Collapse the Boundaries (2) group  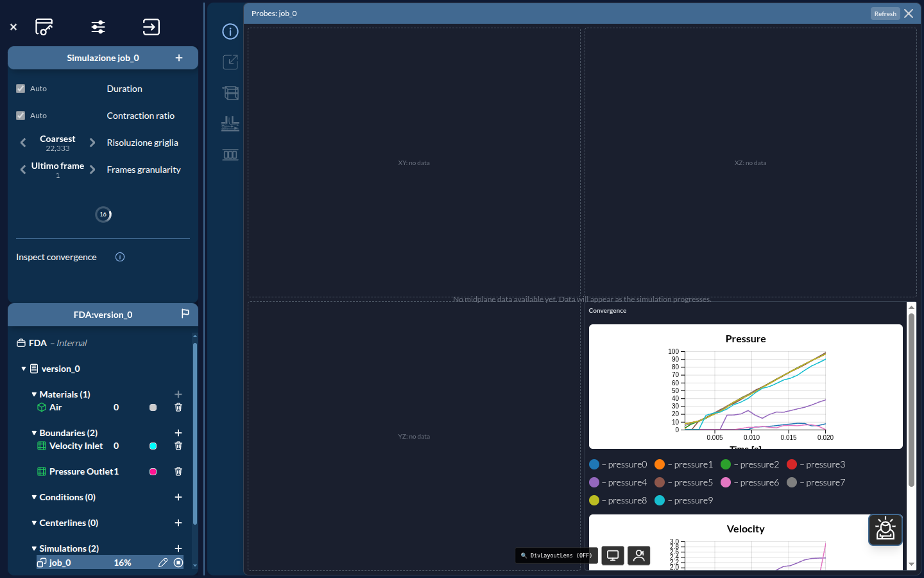coord(34,433)
